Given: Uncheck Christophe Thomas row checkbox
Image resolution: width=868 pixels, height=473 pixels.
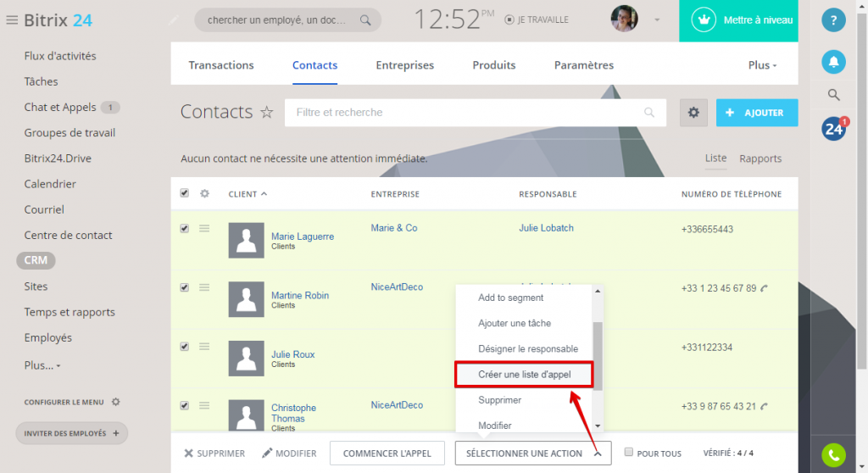Looking at the screenshot, I should [x=184, y=405].
